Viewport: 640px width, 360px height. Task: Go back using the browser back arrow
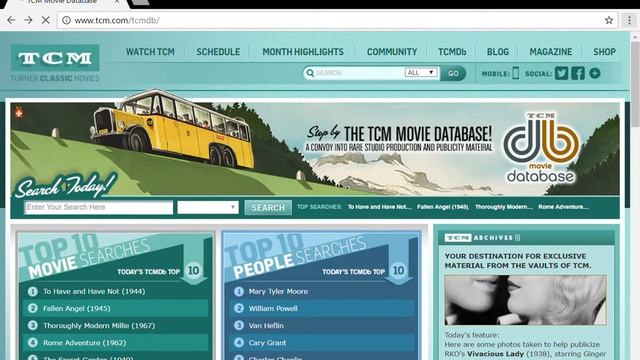11,20
